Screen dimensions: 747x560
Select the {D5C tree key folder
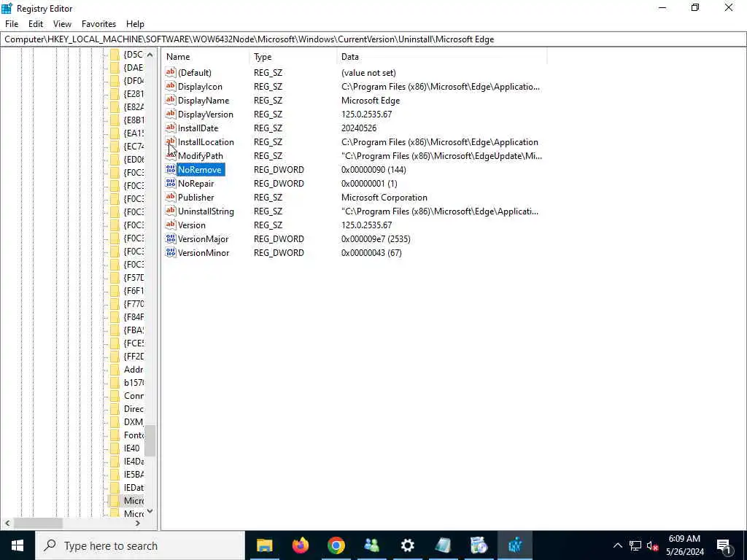115,54
